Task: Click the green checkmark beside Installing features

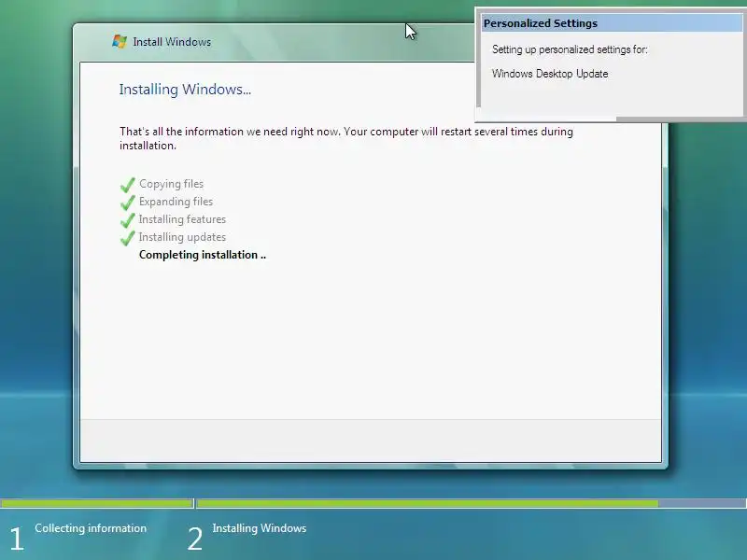Action: (x=128, y=219)
